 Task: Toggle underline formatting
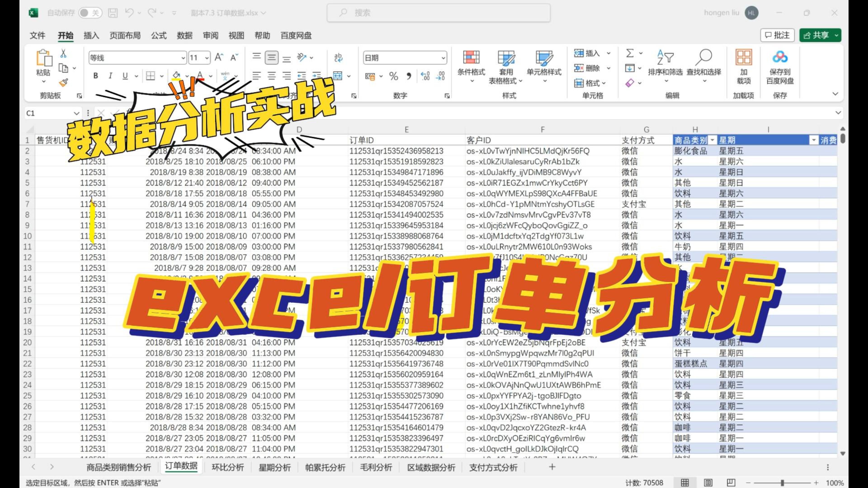pos(125,76)
